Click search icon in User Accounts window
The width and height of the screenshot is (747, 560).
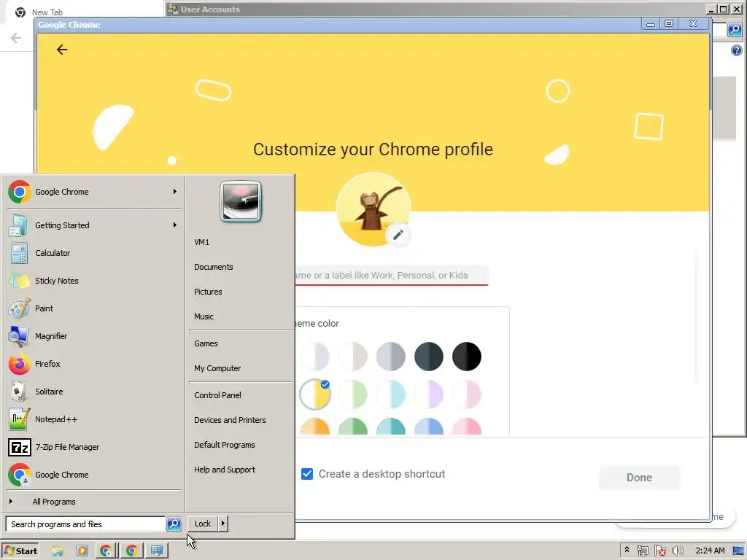[x=735, y=30]
